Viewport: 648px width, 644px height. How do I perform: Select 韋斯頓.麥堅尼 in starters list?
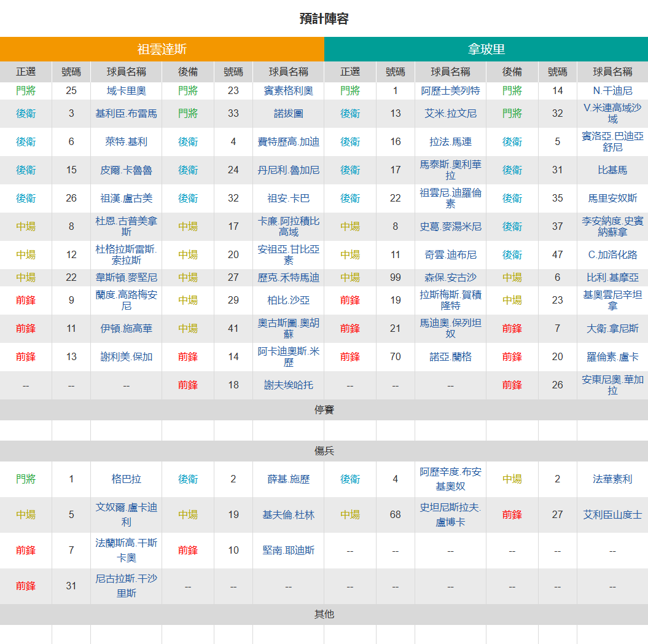coord(126,277)
